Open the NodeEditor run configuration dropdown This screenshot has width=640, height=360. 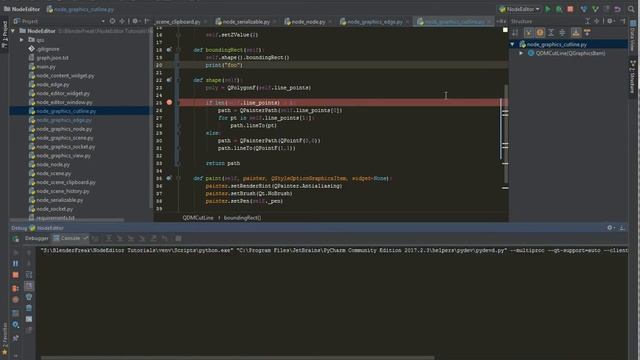[x=520, y=9]
